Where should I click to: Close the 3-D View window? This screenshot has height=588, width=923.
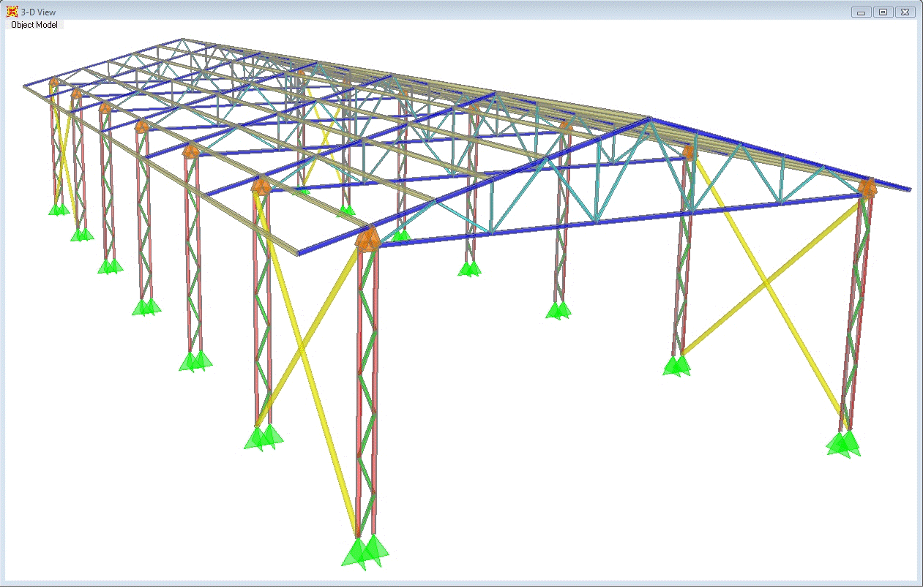(x=905, y=12)
